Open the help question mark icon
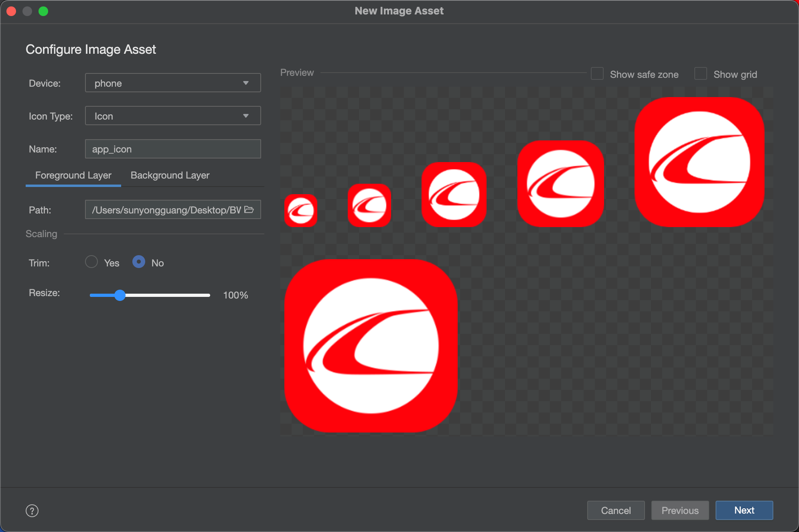799x532 pixels. (32, 511)
